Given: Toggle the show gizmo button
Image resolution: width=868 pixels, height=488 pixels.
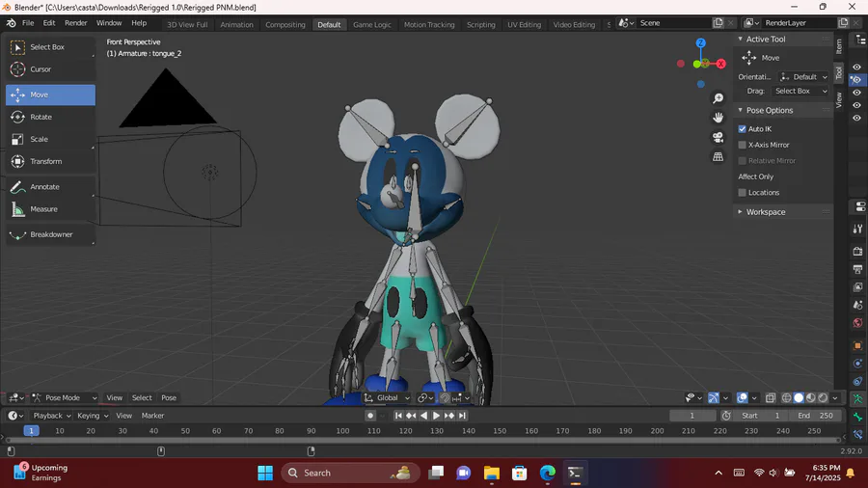Looking at the screenshot, I should (x=714, y=397).
